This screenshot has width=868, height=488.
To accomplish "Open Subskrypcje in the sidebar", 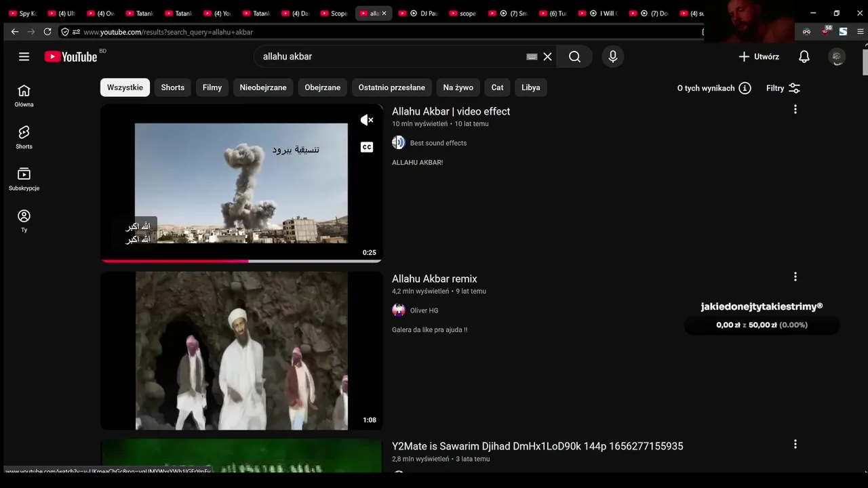I will click(x=24, y=179).
